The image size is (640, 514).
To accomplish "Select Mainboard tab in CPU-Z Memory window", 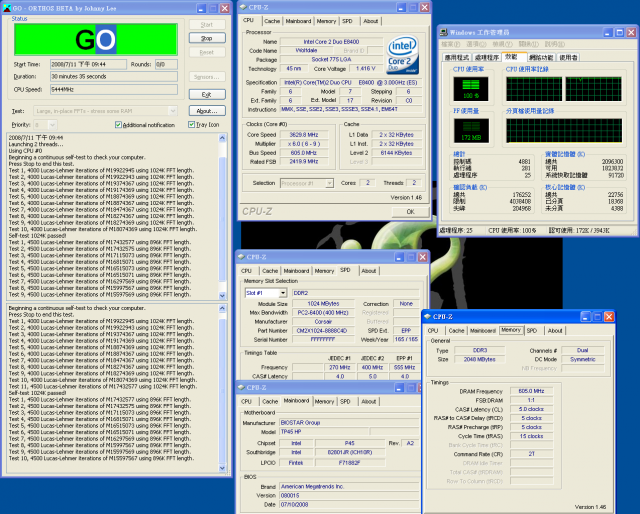I will click(482, 331).
